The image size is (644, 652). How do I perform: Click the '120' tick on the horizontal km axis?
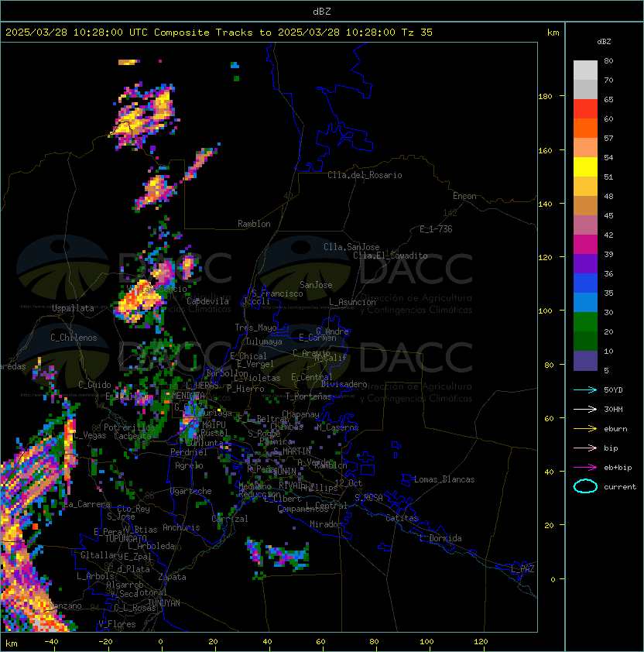click(481, 642)
